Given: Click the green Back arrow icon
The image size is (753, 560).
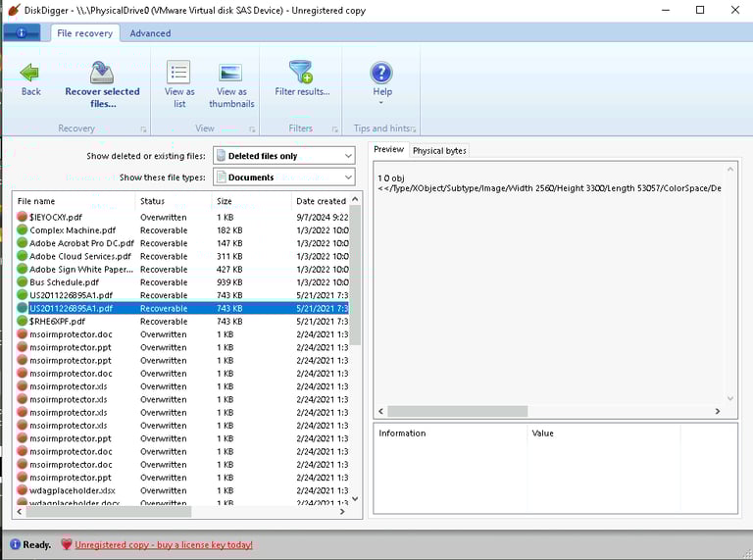Looking at the screenshot, I should tap(29, 73).
